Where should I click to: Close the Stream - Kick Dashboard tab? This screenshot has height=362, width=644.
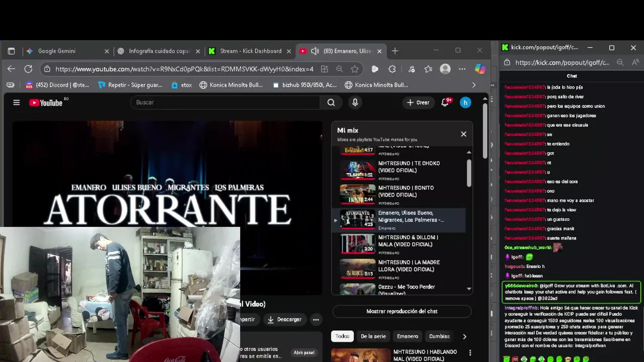tap(289, 51)
